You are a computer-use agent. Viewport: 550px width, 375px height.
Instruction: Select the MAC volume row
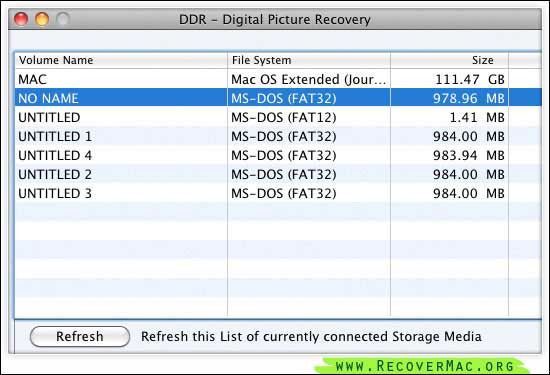(278, 79)
